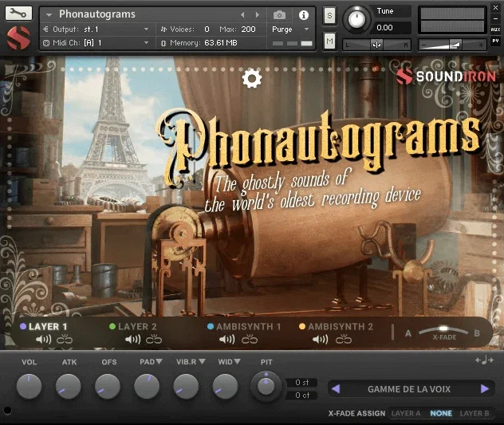This screenshot has height=425, width=504.
Task: Click the note sync icon above preset bar
Action: point(484,360)
